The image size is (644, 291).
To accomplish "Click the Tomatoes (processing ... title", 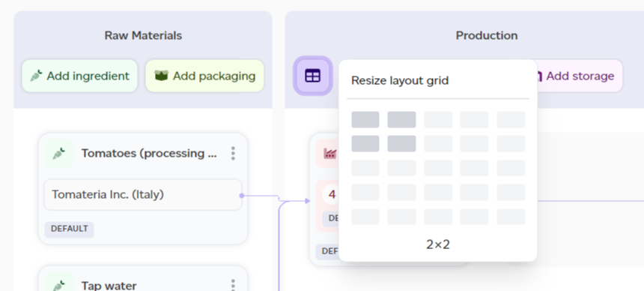I will (x=149, y=153).
